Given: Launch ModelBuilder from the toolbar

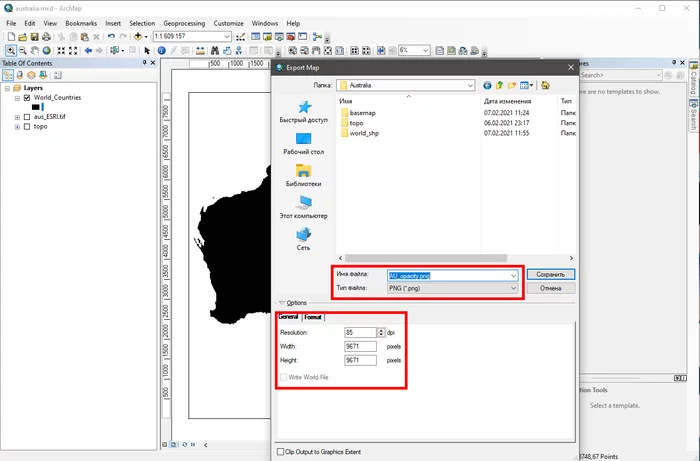Looking at the screenshot, I should [x=317, y=37].
